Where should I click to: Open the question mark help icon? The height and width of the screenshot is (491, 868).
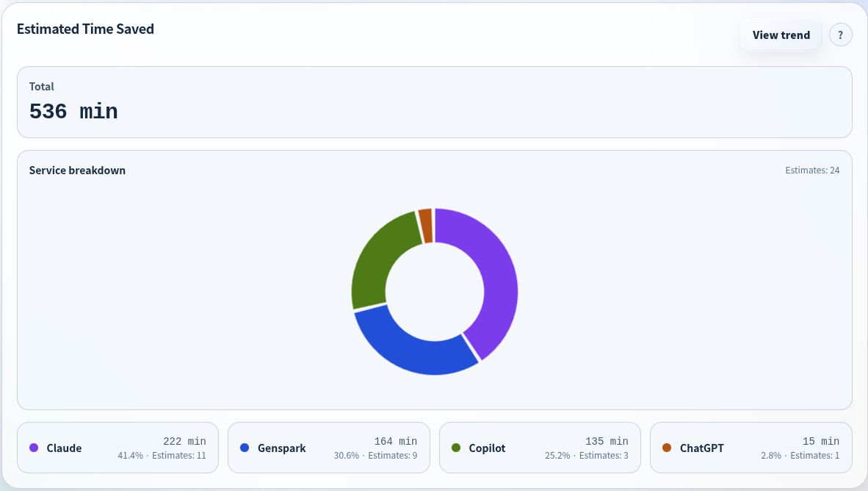tap(840, 35)
